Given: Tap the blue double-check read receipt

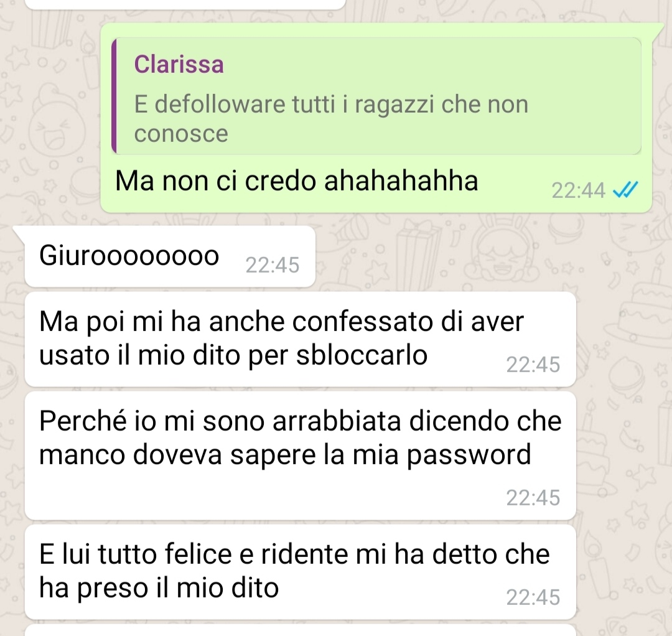Looking at the screenshot, I should [x=625, y=190].
